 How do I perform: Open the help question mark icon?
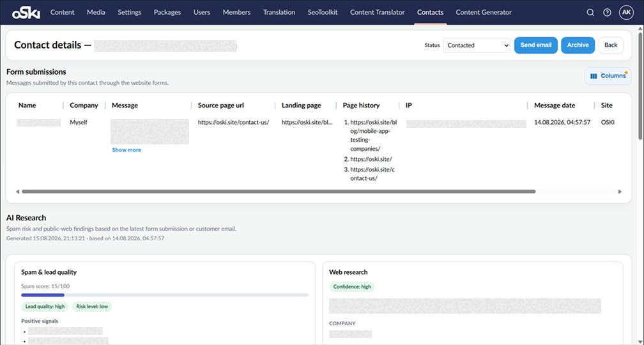pyautogui.click(x=607, y=12)
